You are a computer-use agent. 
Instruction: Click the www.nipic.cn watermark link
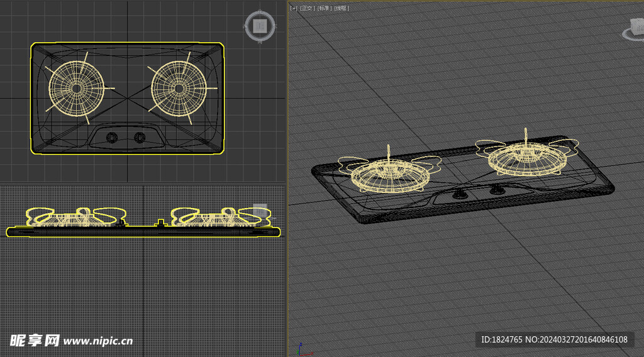pyautogui.click(x=98, y=341)
